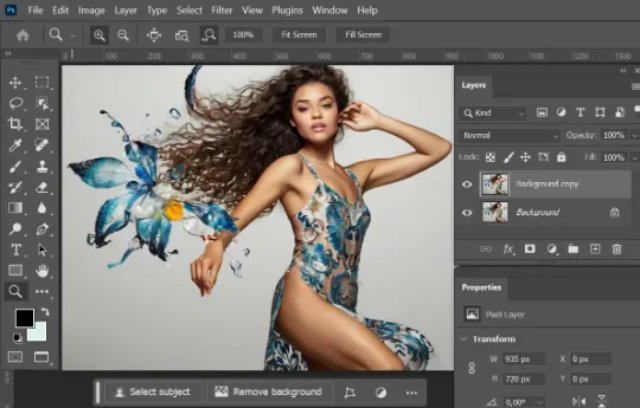640x408 pixels.
Task: Click the foreground black color swatch
Action: (x=24, y=317)
